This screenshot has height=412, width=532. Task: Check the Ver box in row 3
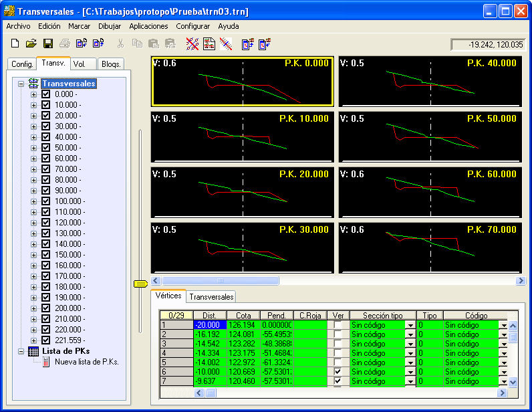pyautogui.click(x=338, y=344)
